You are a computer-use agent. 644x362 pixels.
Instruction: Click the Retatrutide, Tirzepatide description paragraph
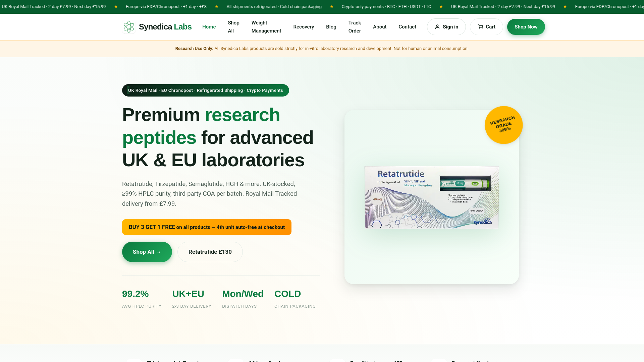pos(209,194)
